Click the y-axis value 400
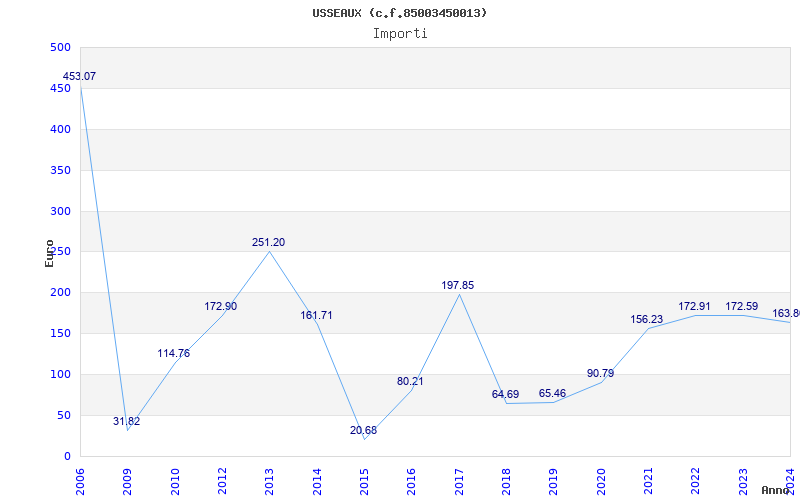The width and height of the screenshot is (800, 500). pyautogui.click(x=60, y=129)
